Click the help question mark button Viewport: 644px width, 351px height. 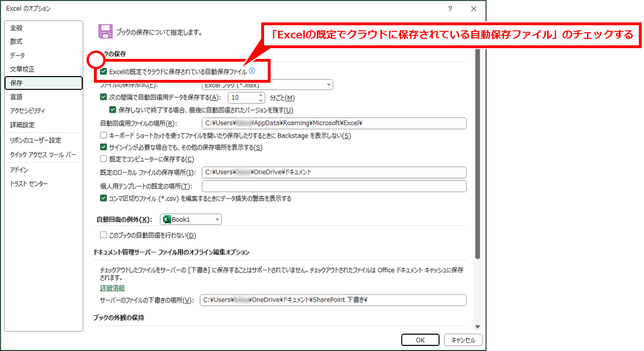(x=450, y=9)
